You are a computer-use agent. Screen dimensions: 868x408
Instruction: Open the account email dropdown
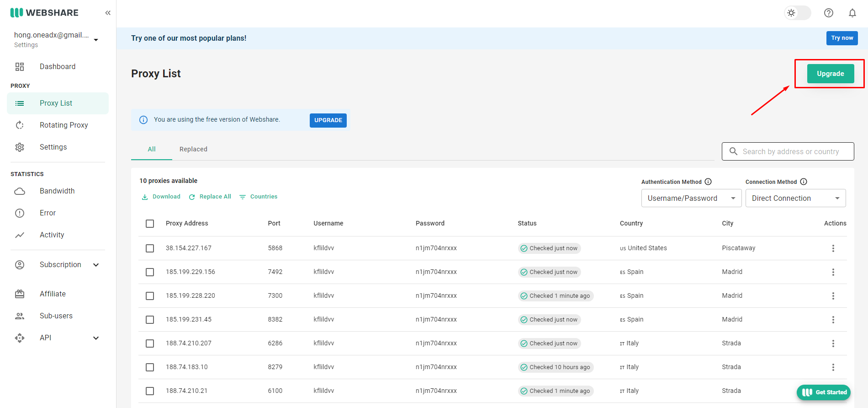(96, 40)
